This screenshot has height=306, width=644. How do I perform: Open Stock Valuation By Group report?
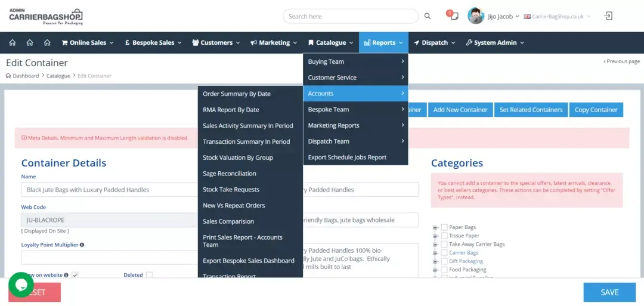tap(250, 157)
